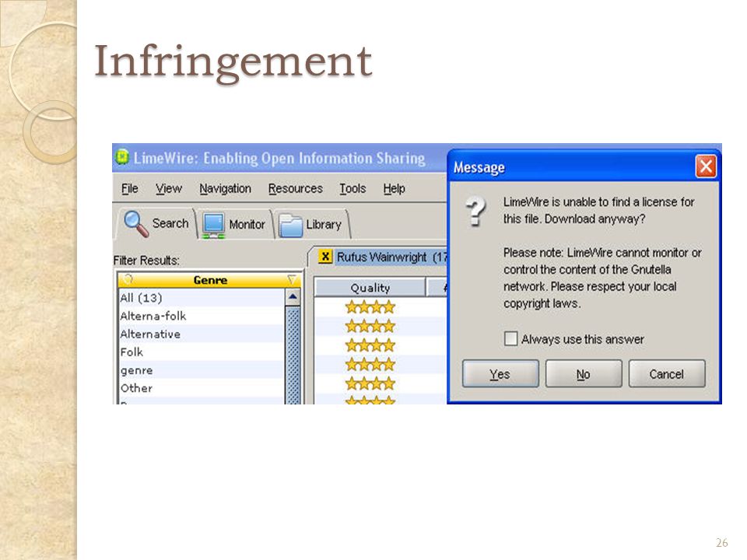This screenshot has width=747, height=560.
Task: Select the Alterna-folk genre filter
Action: point(201,316)
